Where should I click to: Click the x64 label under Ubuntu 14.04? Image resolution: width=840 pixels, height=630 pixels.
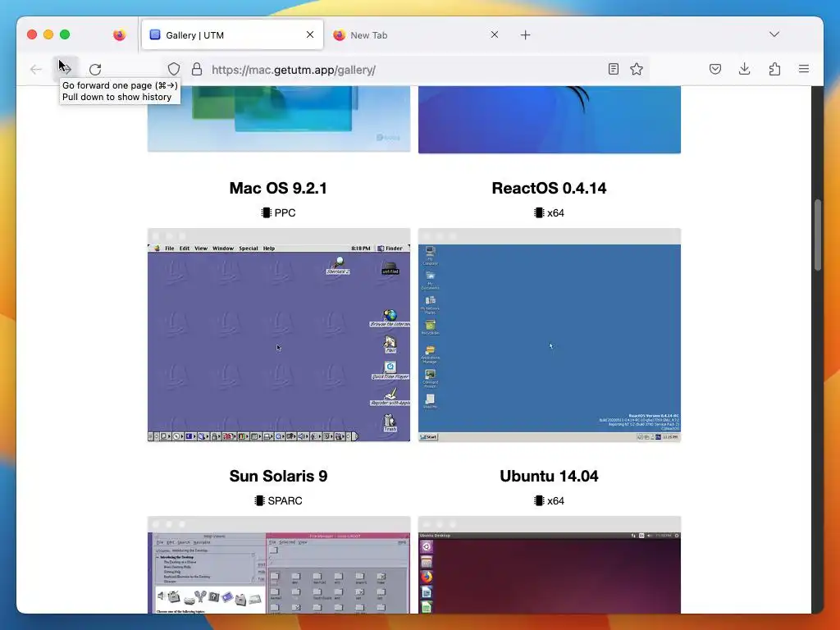point(555,501)
